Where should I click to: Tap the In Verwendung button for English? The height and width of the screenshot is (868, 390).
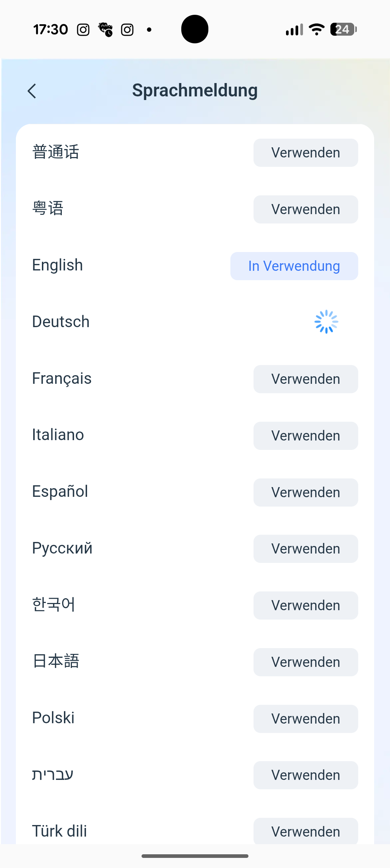(x=294, y=266)
